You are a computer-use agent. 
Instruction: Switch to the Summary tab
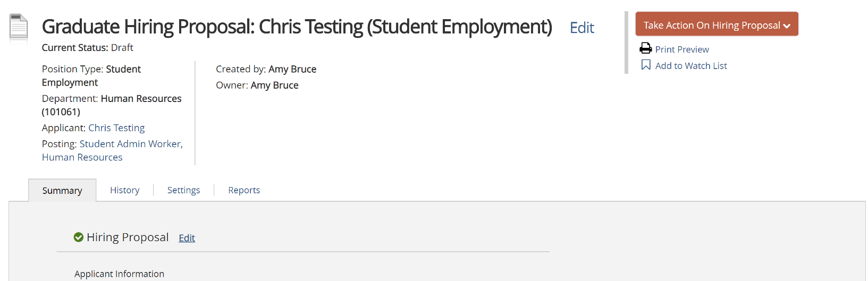pos(62,190)
